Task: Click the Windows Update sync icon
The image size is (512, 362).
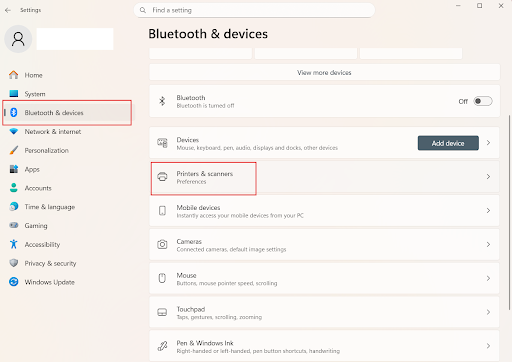Action: tap(14, 282)
